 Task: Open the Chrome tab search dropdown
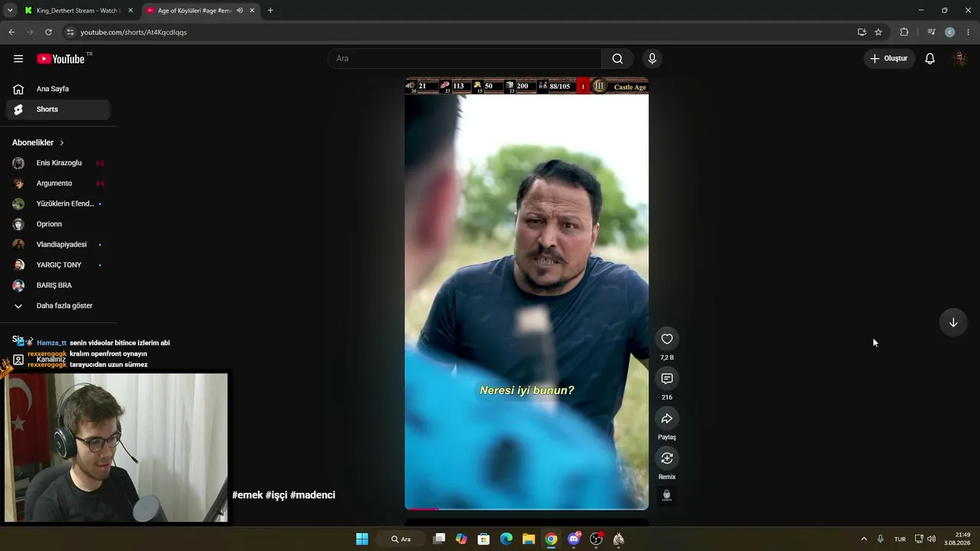coord(10,11)
